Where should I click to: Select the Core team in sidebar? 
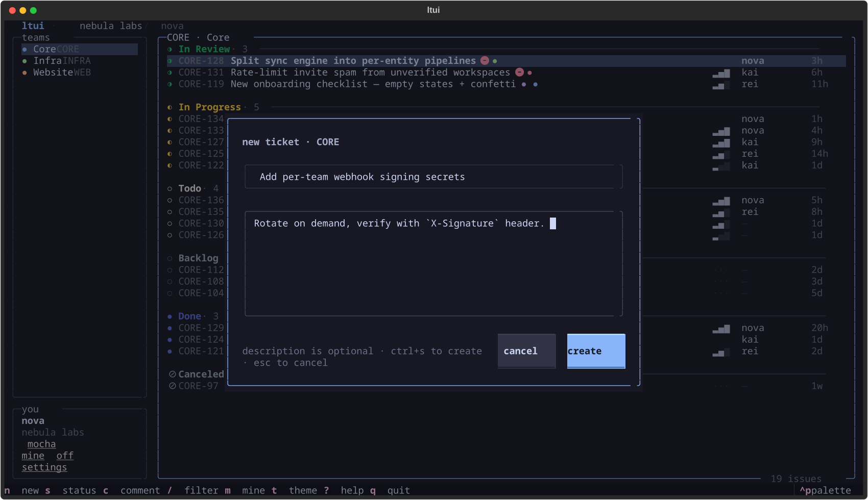(80, 49)
